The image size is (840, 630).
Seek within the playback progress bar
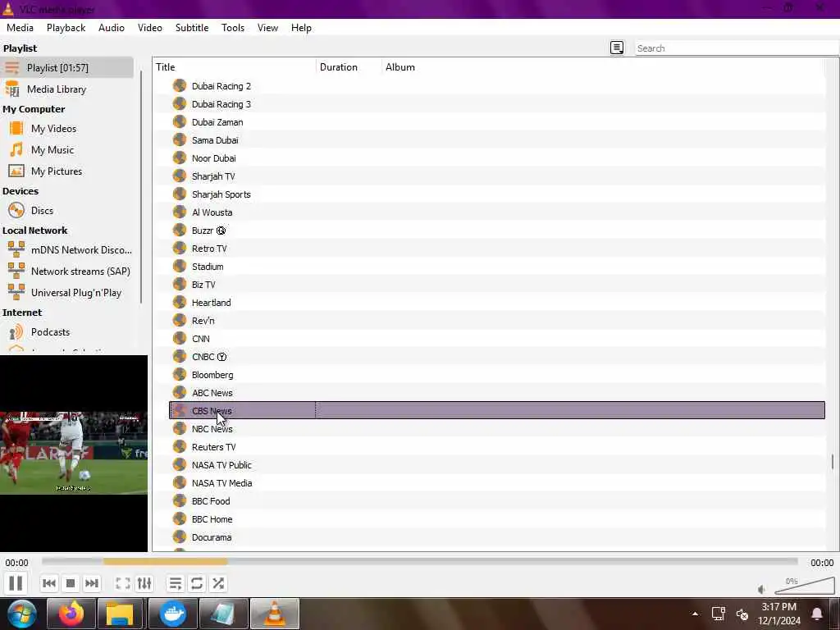419,561
